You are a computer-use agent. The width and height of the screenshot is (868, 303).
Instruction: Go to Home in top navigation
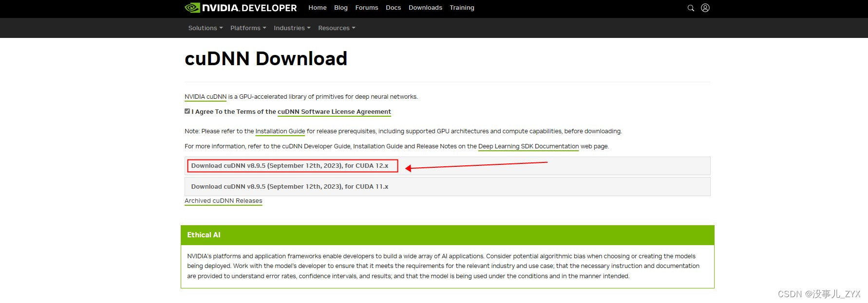pos(318,8)
